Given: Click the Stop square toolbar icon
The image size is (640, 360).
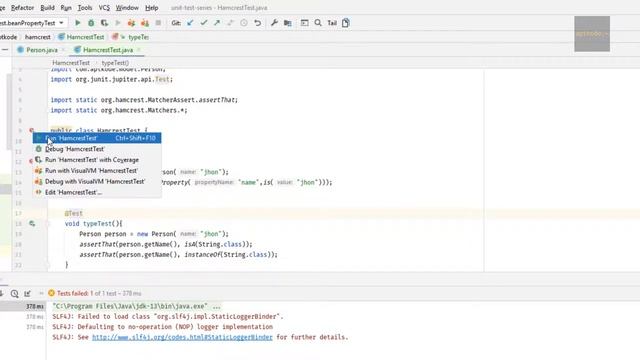Looking at the screenshot, I should (x=158, y=23).
